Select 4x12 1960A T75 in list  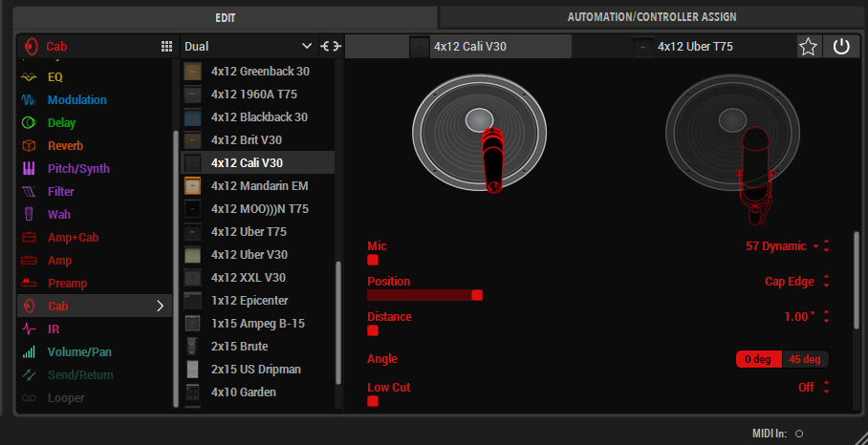[258, 95]
